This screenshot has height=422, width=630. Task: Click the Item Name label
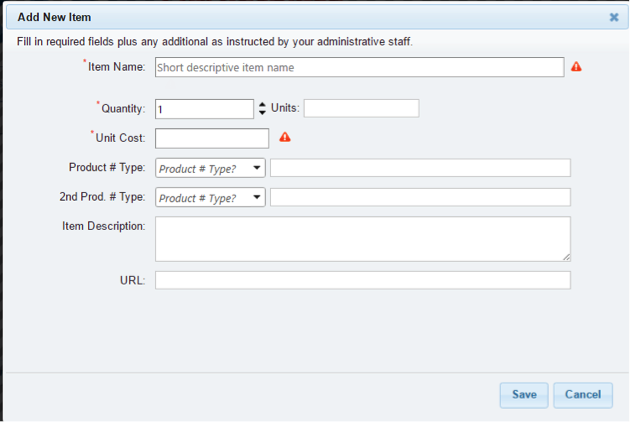[x=117, y=67]
